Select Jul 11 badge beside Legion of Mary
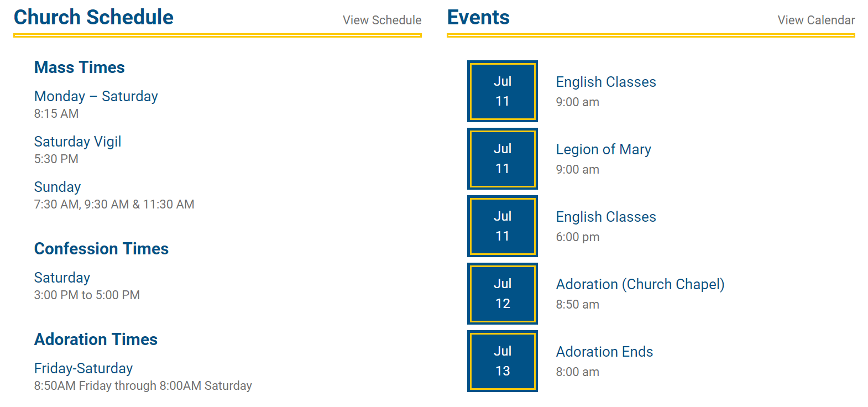 (502, 159)
